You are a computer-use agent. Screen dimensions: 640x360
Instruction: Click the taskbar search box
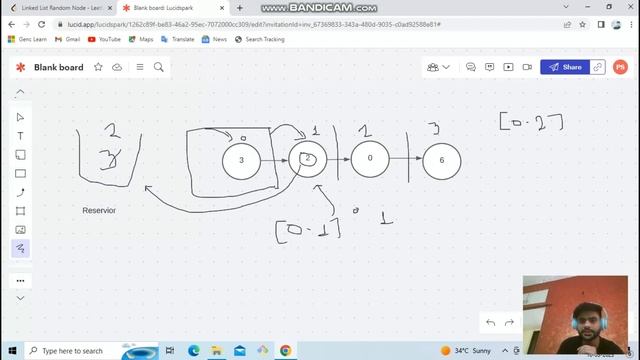coord(92,351)
